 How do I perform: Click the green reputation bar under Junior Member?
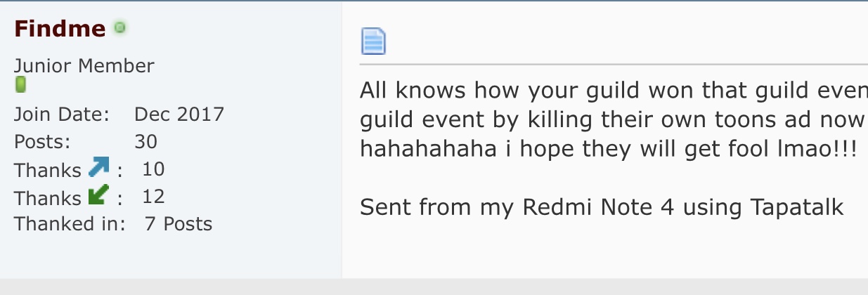click(x=20, y=86)
